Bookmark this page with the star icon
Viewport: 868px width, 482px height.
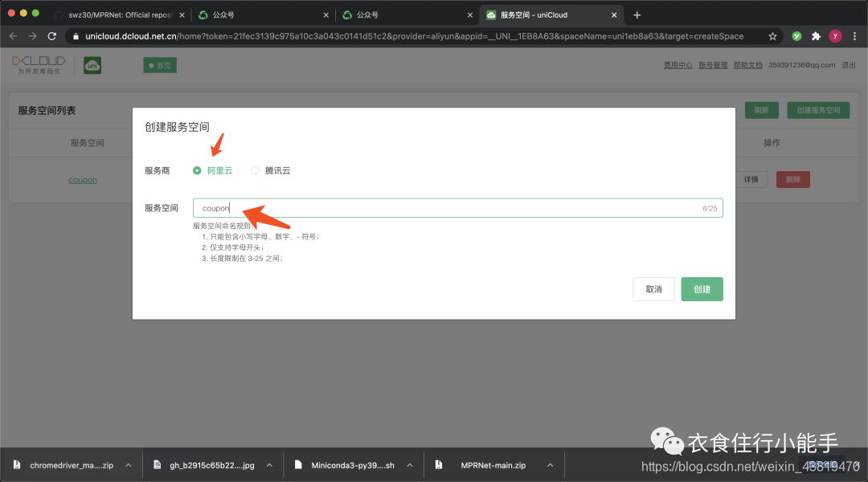point(772,36)
